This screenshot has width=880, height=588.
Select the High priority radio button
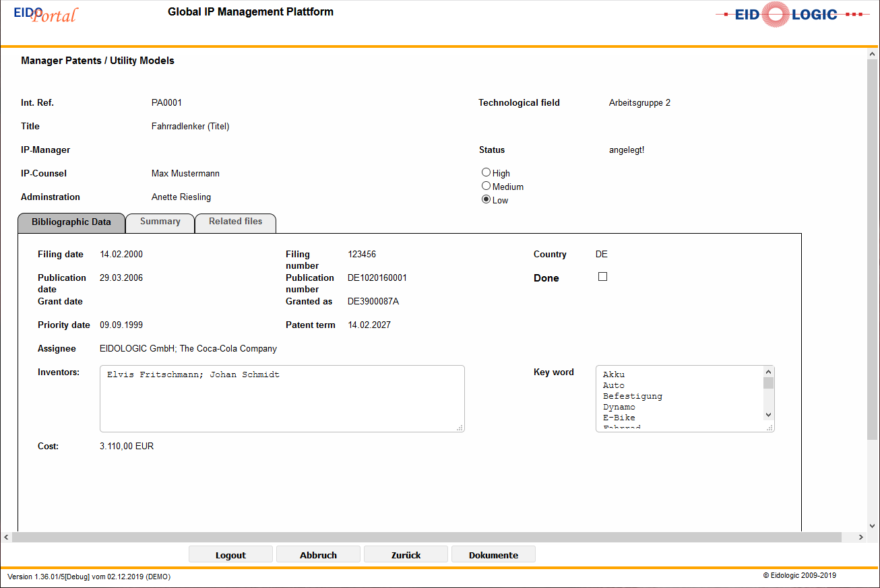tap(486, 172)
